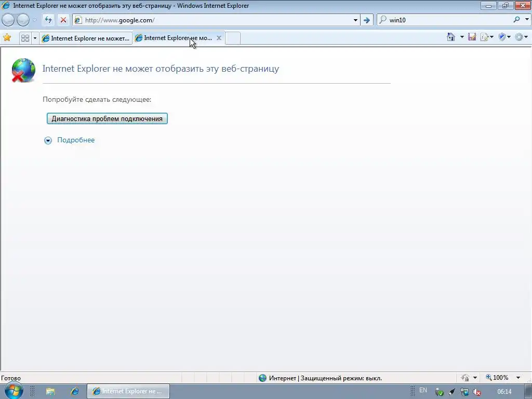The image size is (532, 399).
Task: Open recent pages dropdown next to Forward
Action: 34,20
